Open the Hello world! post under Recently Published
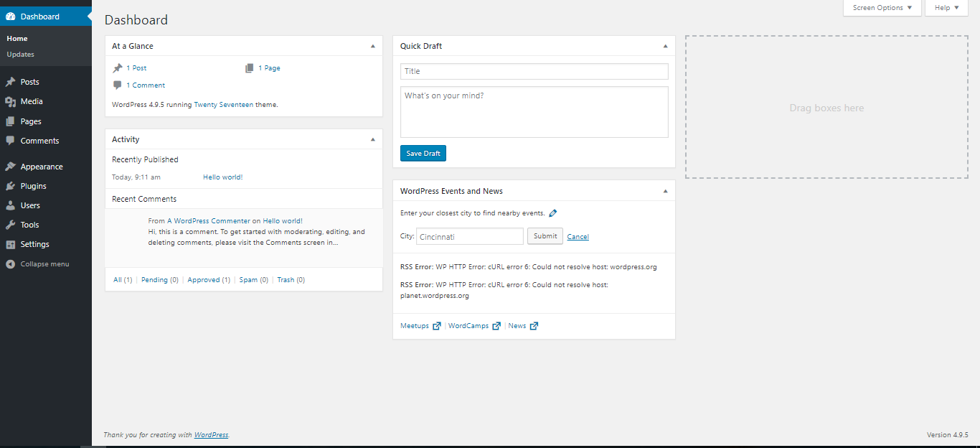Image resolution: width=980 pixels, height=448 pixels. [x=223, y=177]
